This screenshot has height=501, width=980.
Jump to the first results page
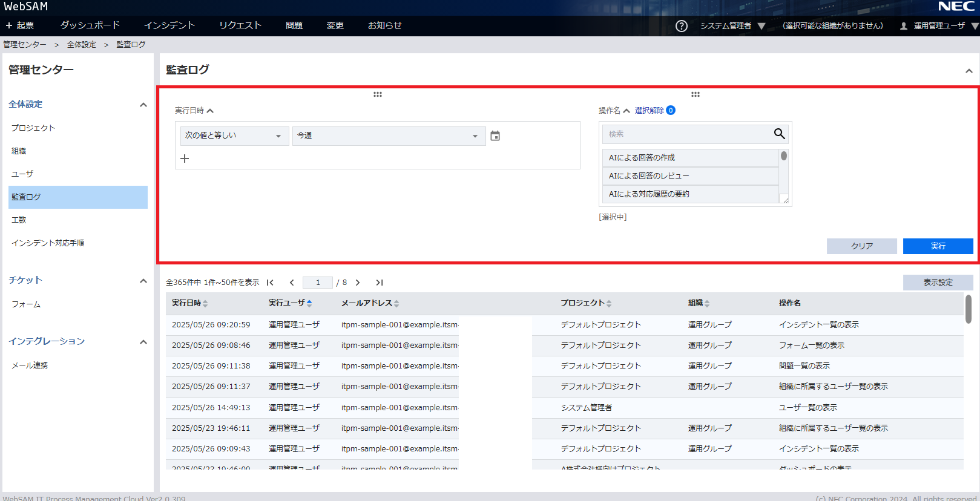[270, 283]
